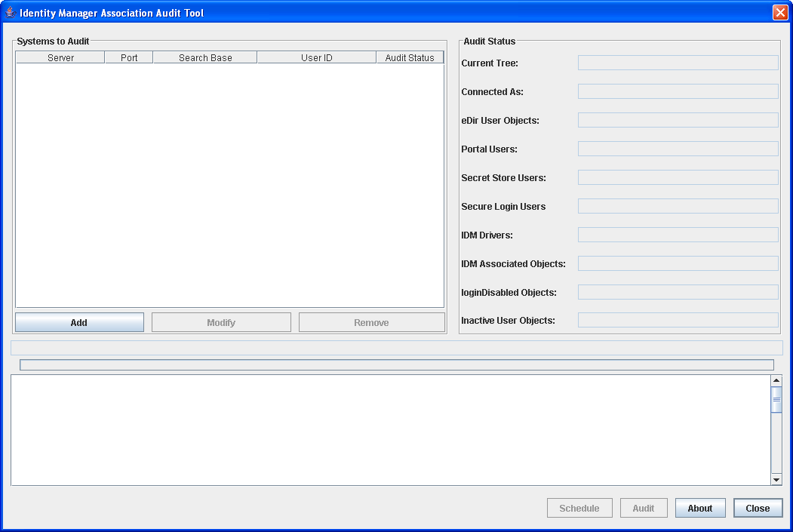Viewport: 793px width, 532px height.
Task: Select the Search Base column header
Action: click(x=204, y=57)
